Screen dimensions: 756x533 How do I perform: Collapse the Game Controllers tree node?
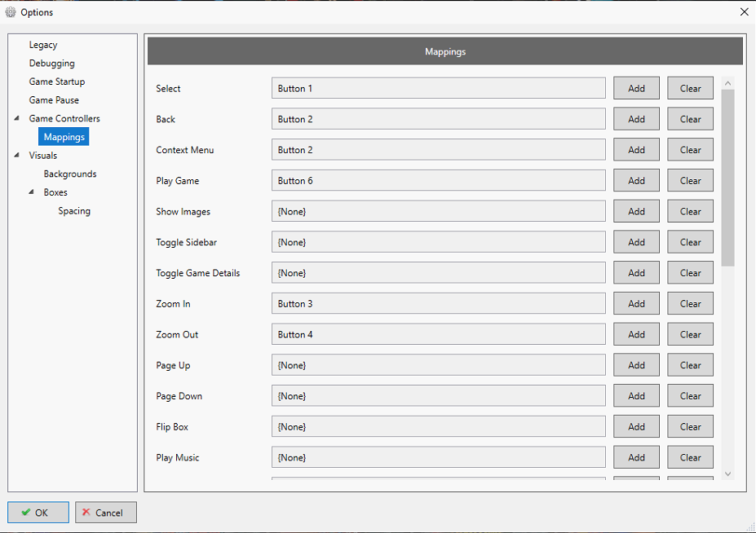point(17,119)
